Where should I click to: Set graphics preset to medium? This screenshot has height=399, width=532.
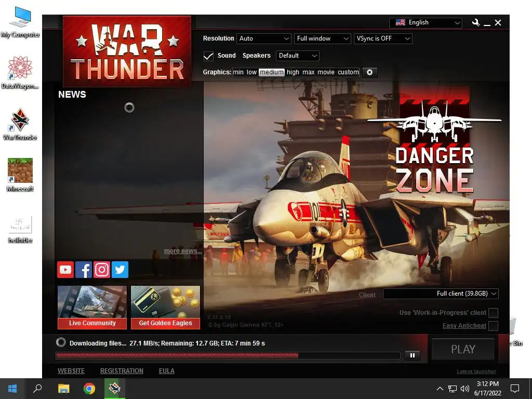pyautogui.click(x=271, y=72)
